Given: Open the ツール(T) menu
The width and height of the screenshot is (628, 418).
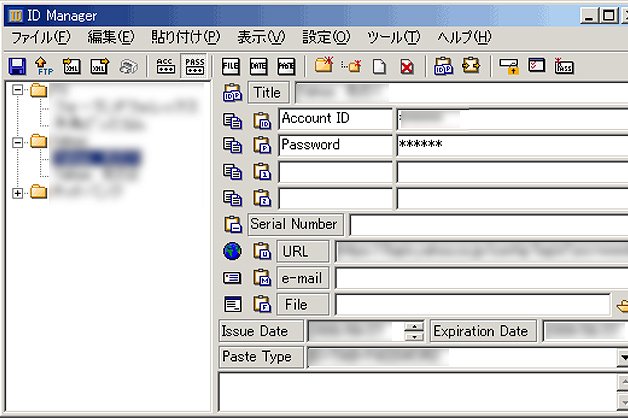Looking at the screenshot, I should (394, 38).
